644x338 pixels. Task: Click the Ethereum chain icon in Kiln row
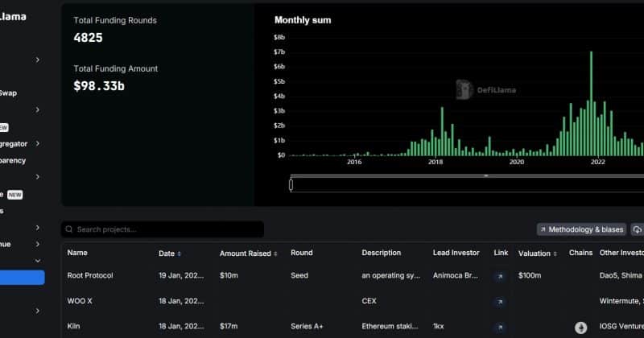coord(580,328)
